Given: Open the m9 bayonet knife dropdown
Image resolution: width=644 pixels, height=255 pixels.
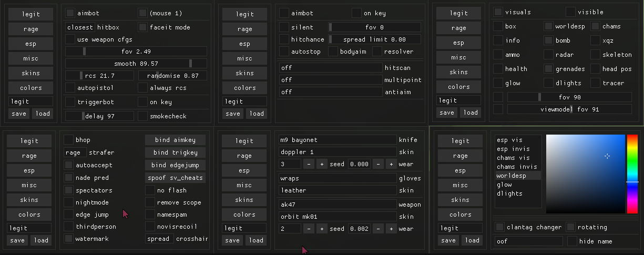Looking at the screenshot, I should pos(338,139).
